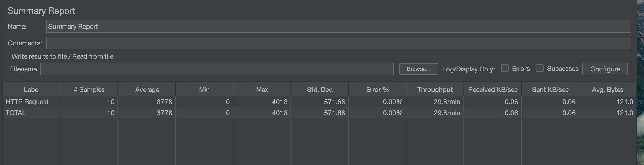
Task: Sort table by Average column
Action: coord(147,90)
